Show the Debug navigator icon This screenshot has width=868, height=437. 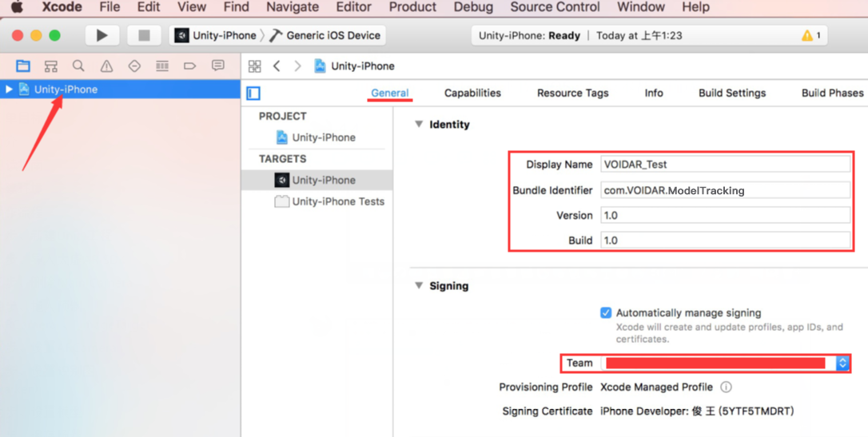click(x=162, y=66)
